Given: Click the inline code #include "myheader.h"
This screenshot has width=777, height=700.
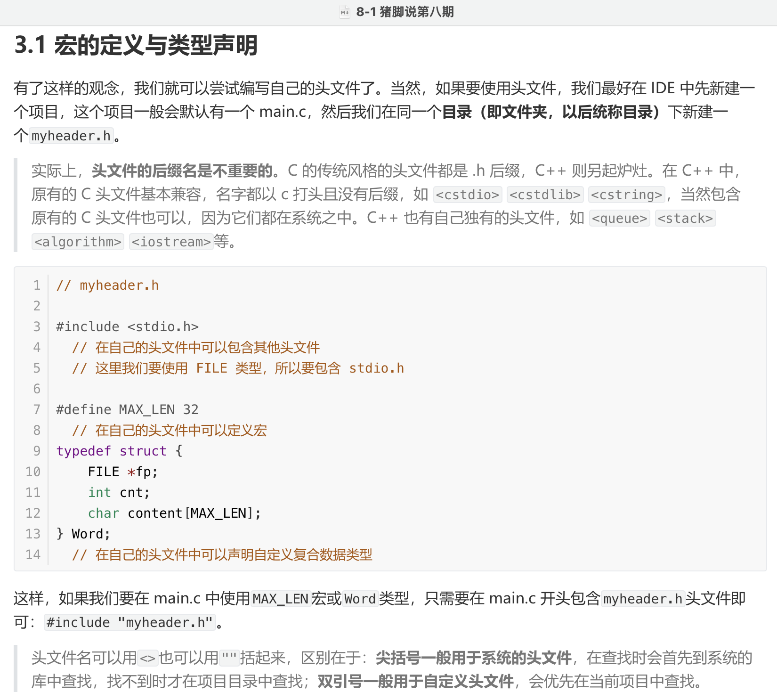Looking at the screenshot, I should [129, 623].
